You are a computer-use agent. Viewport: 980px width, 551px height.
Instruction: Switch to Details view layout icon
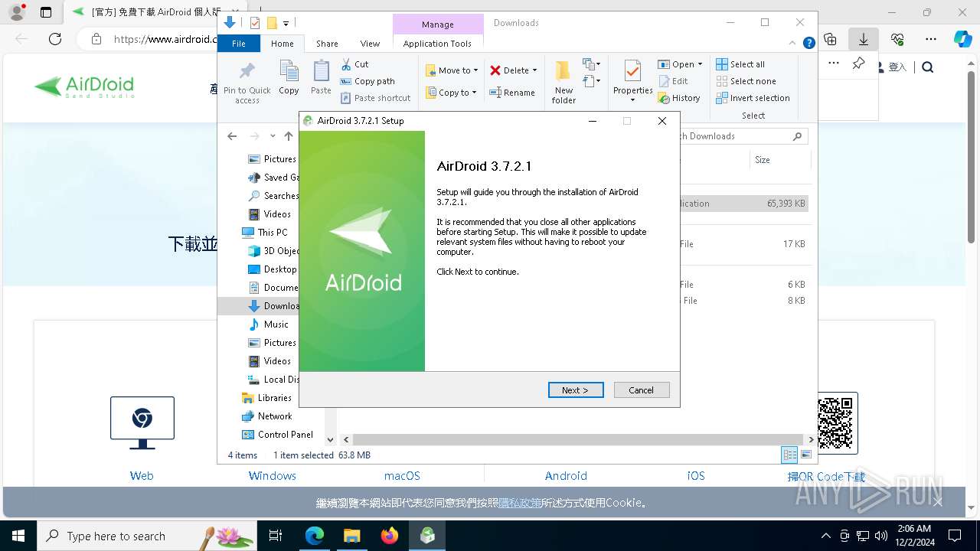point(789,455)
